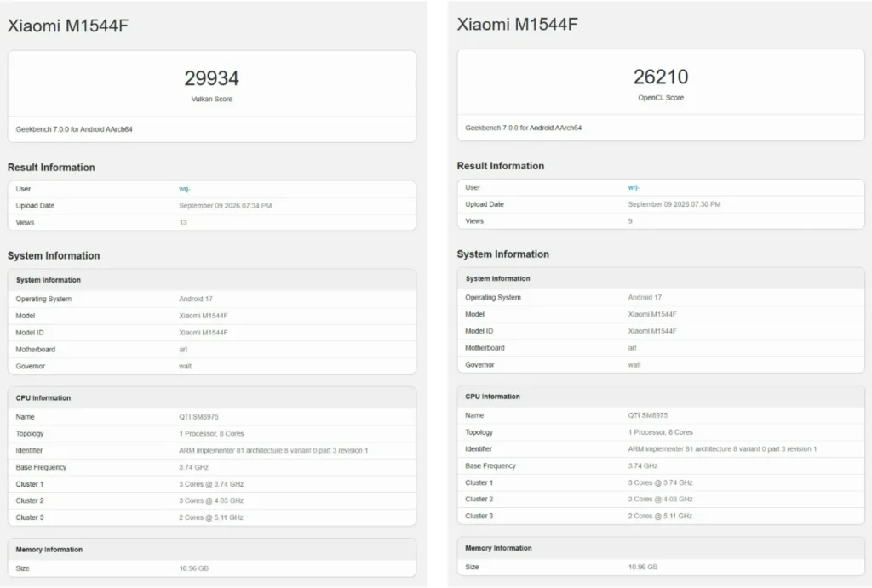Select upload date 'September 09 2026 07:34 PM'
Viewport: 872px width, 588px height.
225,206
